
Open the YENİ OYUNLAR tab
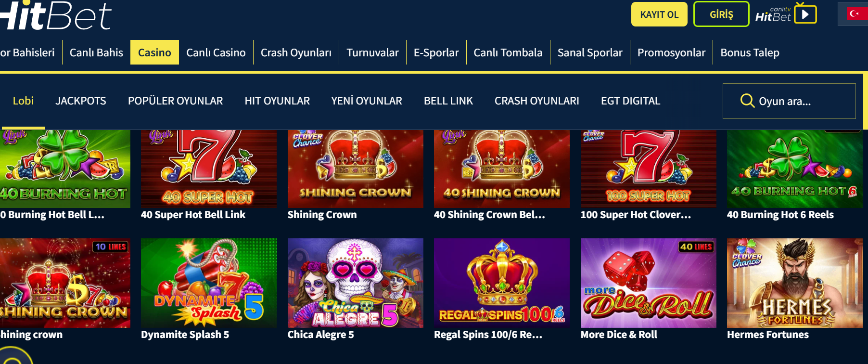pyautogui.click(x=367, y=101)
